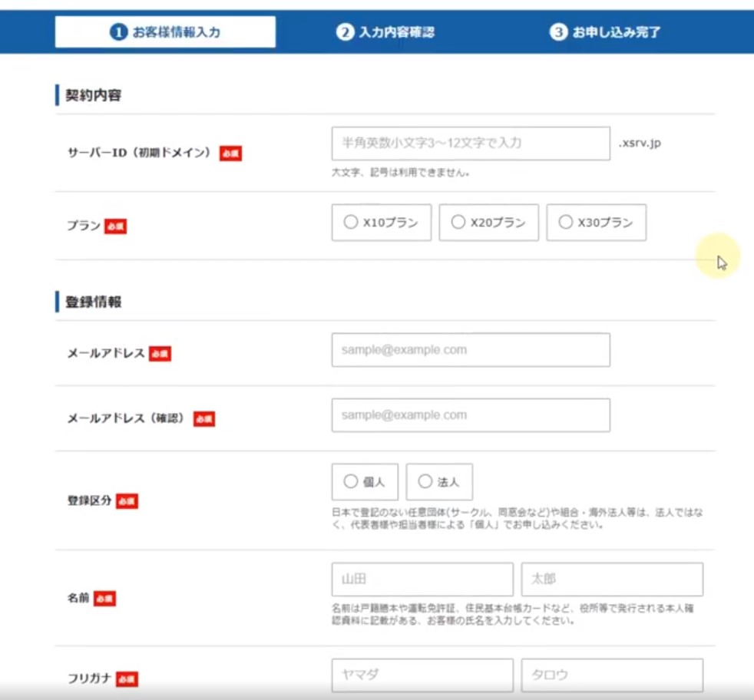Click the 契約内容 section heading
This screenshot has width=754, height=700.
coord(93,95)
